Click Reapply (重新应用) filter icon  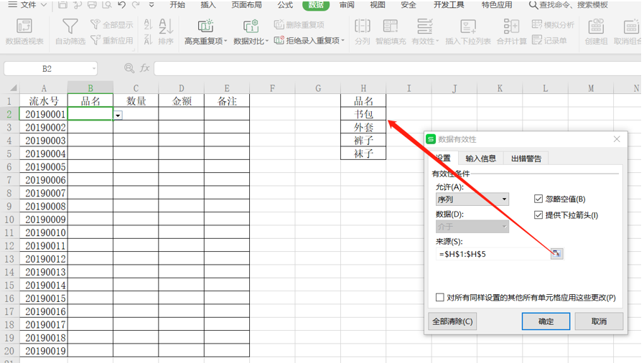click(95, 40)
